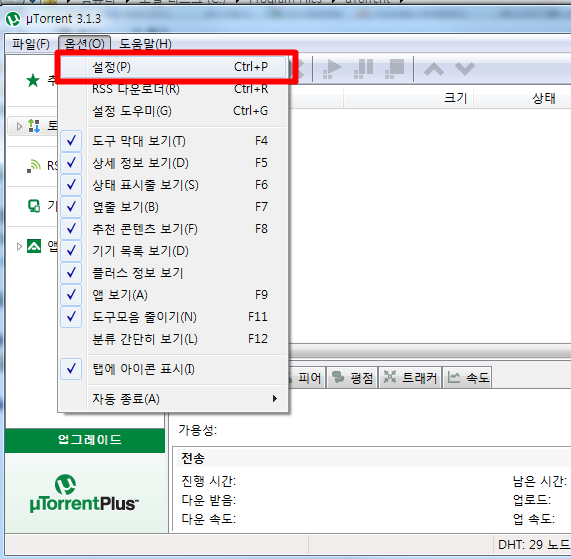Expand the apps sidebar tree triangle
Image resolution: width=571 pixels, height=559 pixels.
[19, 247]
